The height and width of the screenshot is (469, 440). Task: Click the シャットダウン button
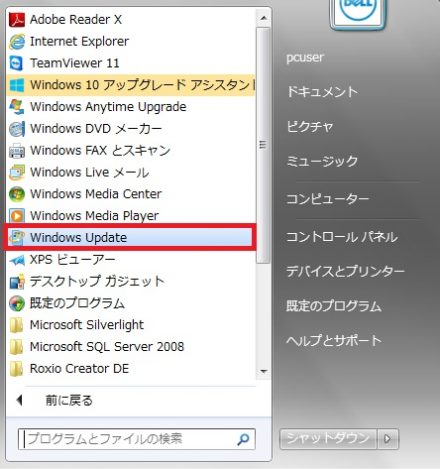(328, 439)
